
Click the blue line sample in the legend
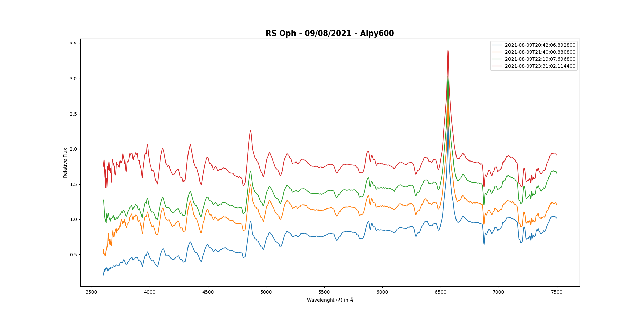click(497, 45)
